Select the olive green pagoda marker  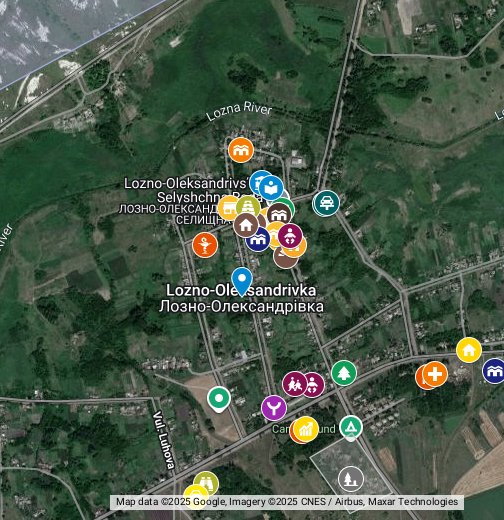pyautogui.click(x=248, y=207)
